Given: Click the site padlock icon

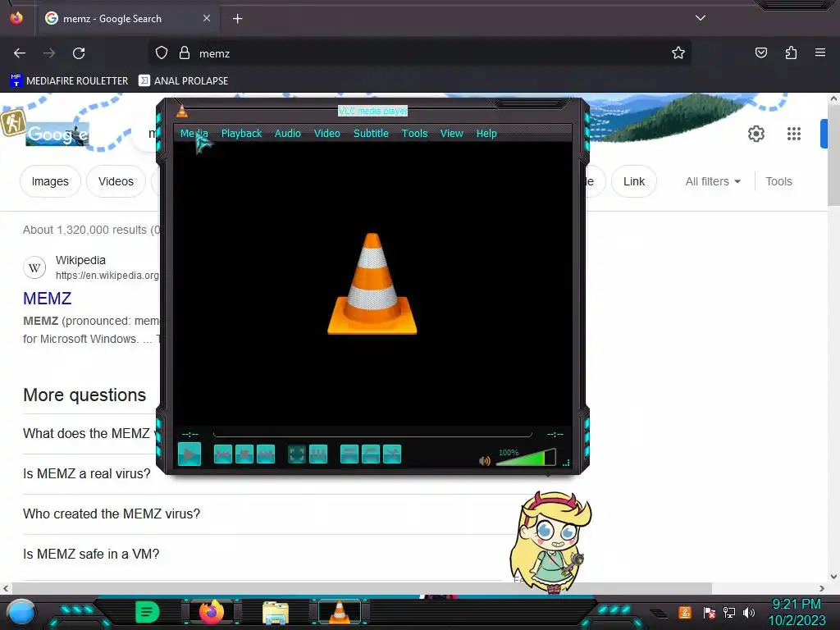Looking at the screenshot, I should click(185, 53).
